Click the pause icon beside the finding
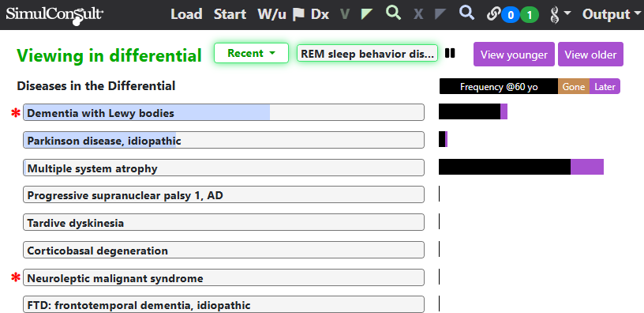The height and width of the screenshot is (313, 644). coord(450,53)
